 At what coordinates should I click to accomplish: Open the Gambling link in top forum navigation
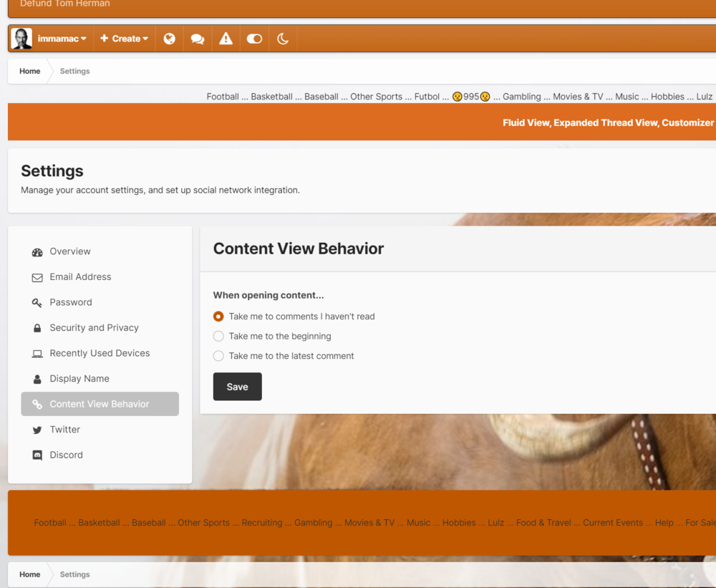click(x=521, y=97)
